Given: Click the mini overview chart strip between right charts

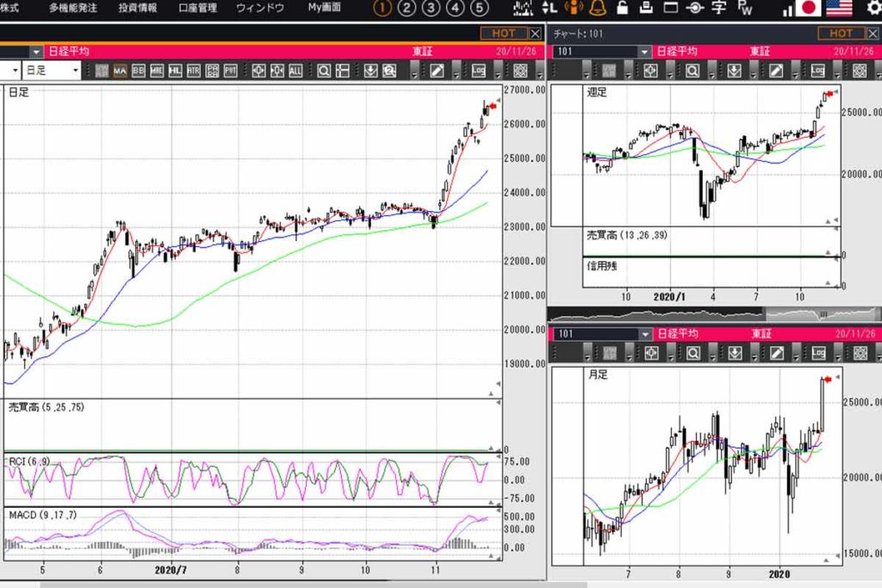Looking at the screenshot, I should click(x=713, y=313).
